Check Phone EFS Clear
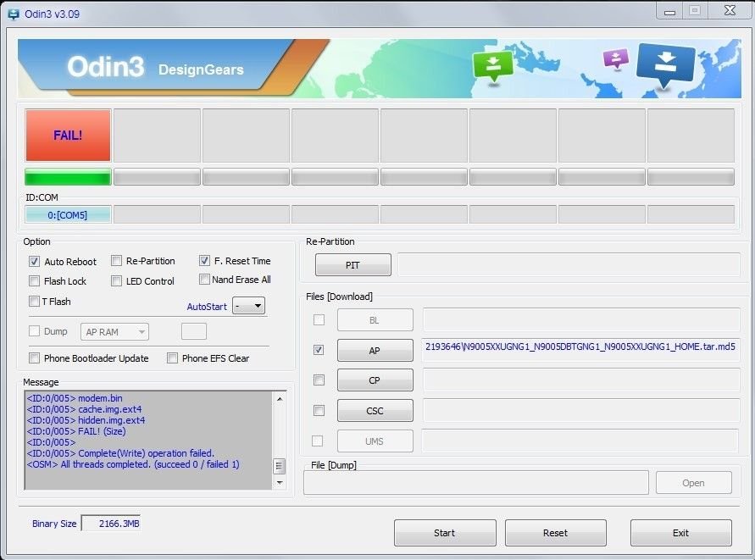 tap(172, 358)
